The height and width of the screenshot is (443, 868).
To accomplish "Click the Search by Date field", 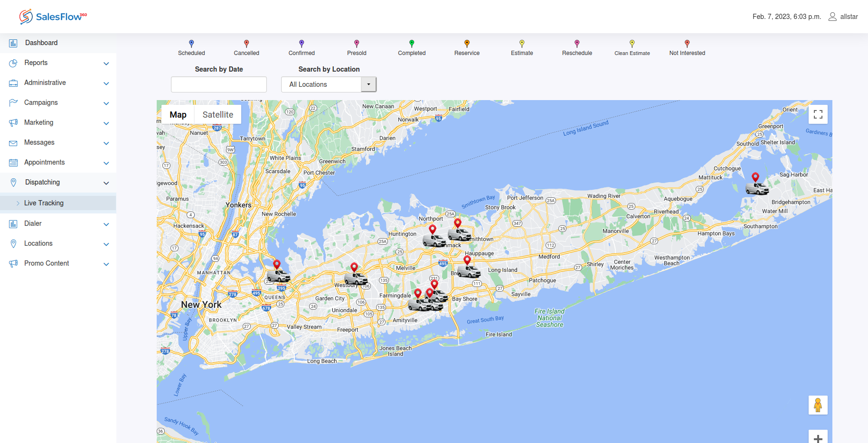I will click(219, 84).
